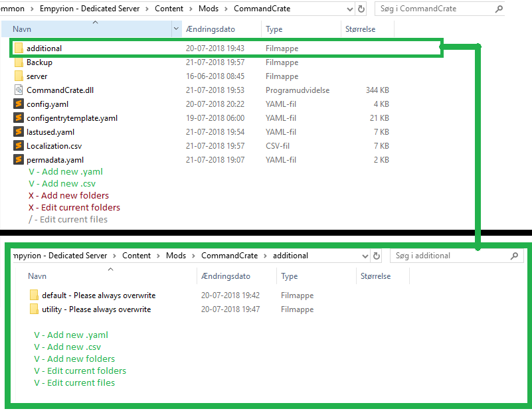Select the Localization.csv file name
This screenshot has height=411, width=532.
pos(54,146)
